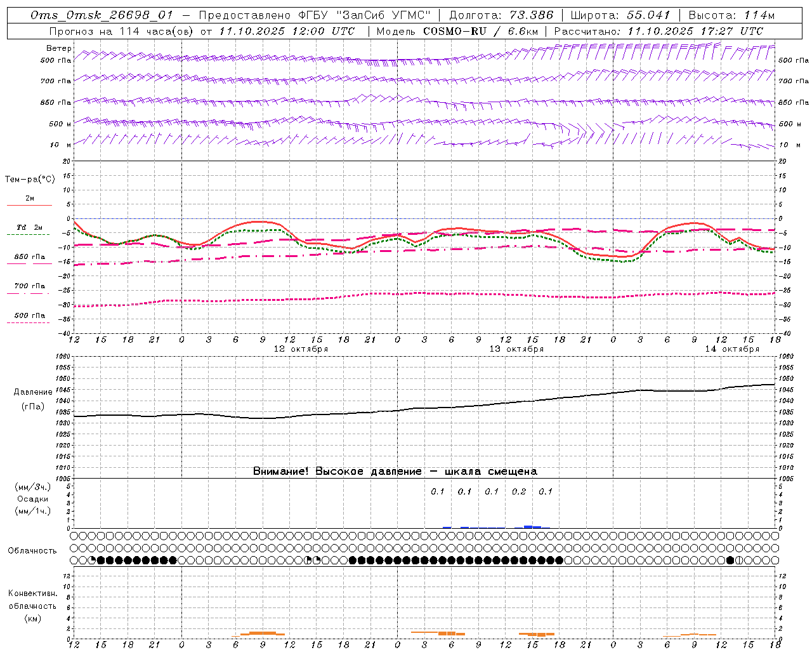Click the 13 октября date label

click(x=516, y=349)
